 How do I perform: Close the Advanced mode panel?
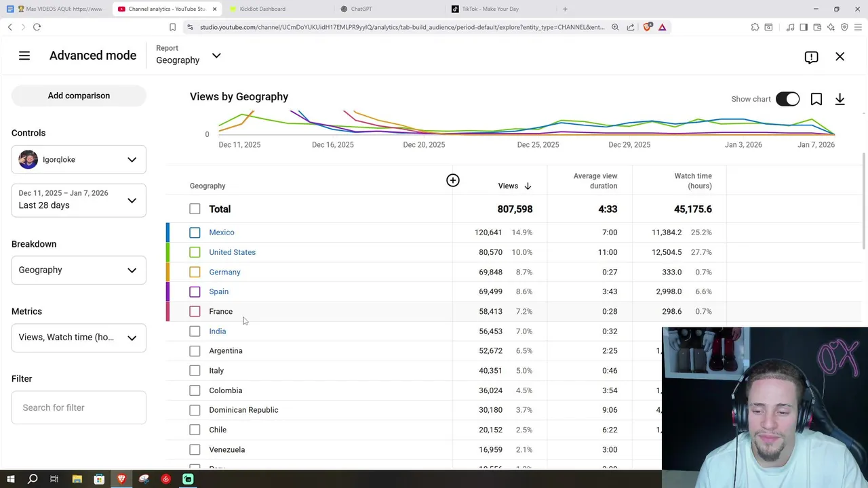840,57
